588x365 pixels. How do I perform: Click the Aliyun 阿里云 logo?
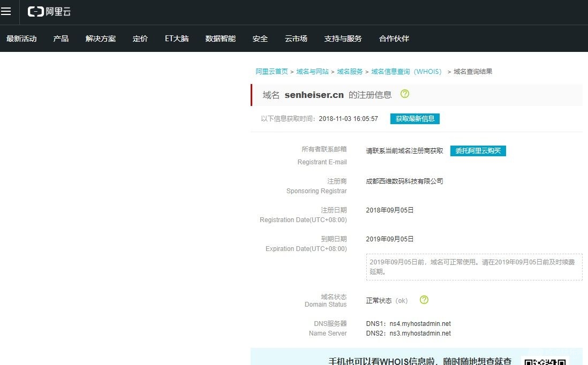tap(49, 12)
